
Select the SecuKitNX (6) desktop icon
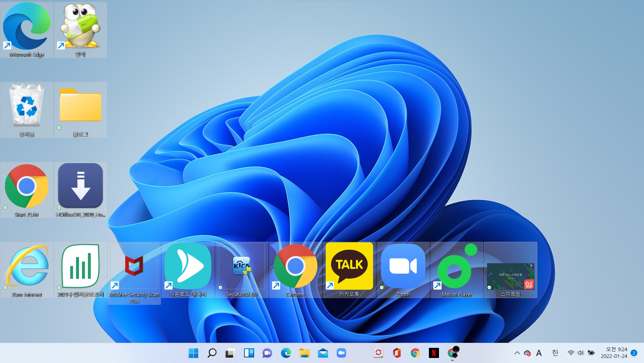tap(242, 270)
